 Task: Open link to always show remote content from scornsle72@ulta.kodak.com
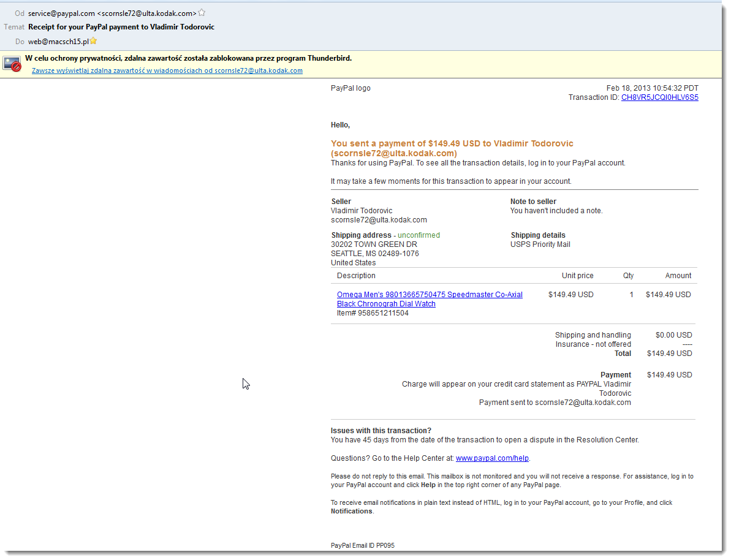pyautogui.click(x=166, y=70)
